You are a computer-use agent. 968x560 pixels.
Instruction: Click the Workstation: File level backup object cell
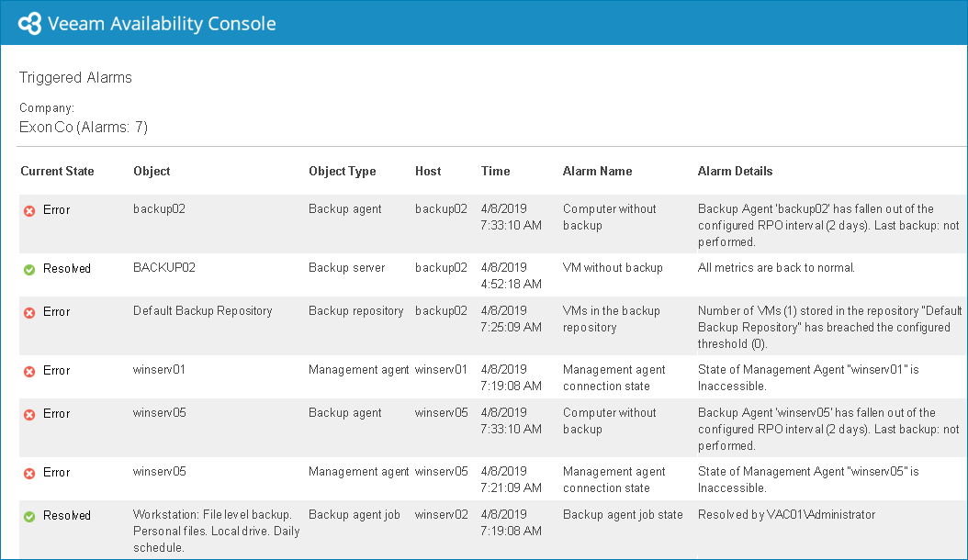[216, 531]
